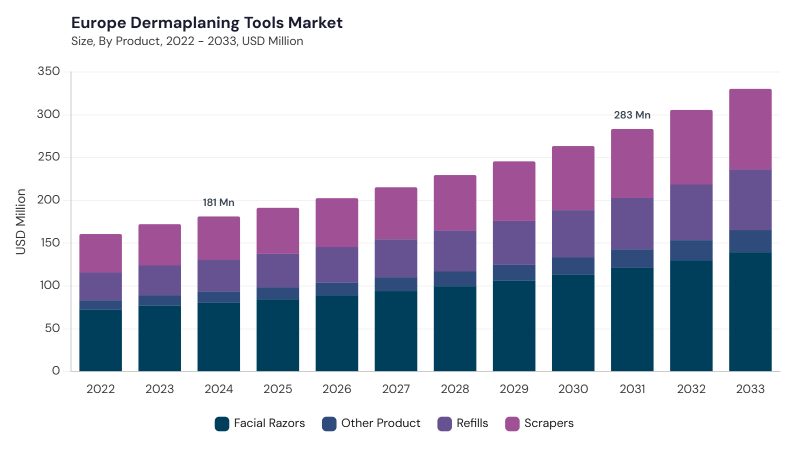Image resolution: width=800 pixels, height=450 pixels.
Task: Toggle the Scrapers legend label
Action: (549, 423)
